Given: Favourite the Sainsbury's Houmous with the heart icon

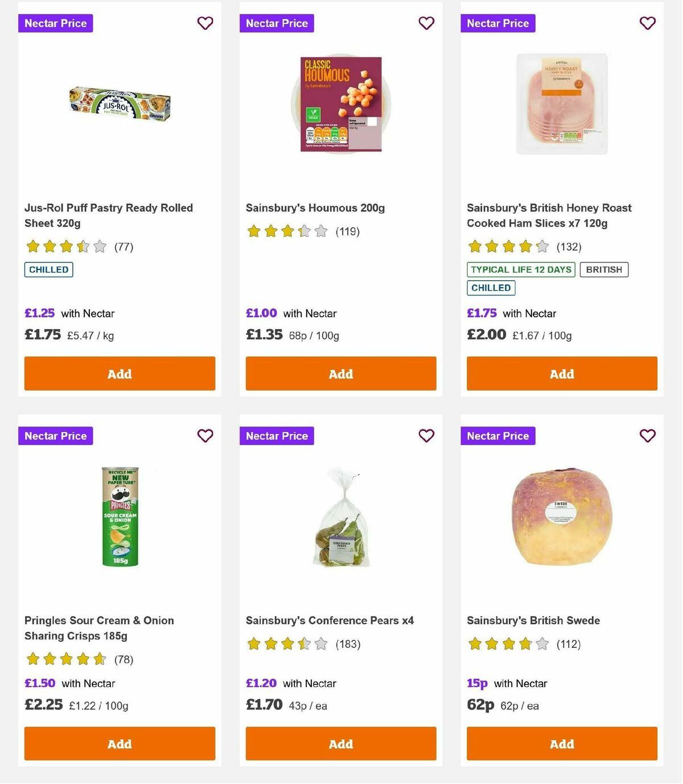Looking at the screenshot, I should (x=426, y=23).
